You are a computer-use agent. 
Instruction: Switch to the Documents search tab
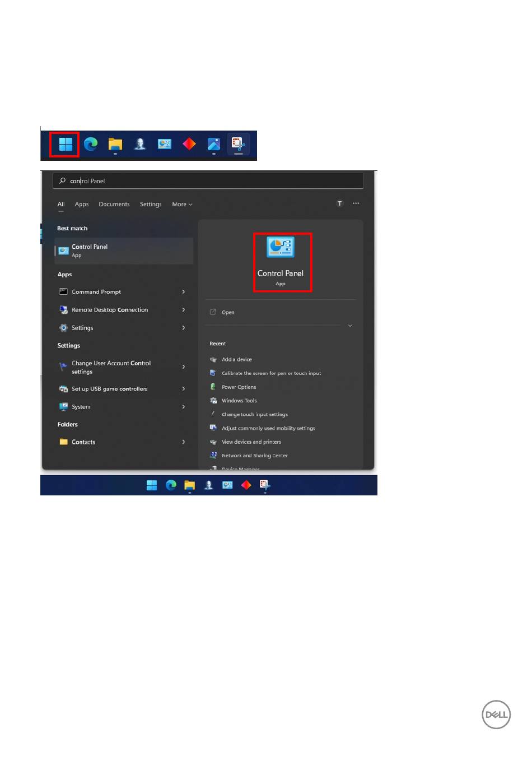coord(114,205)
